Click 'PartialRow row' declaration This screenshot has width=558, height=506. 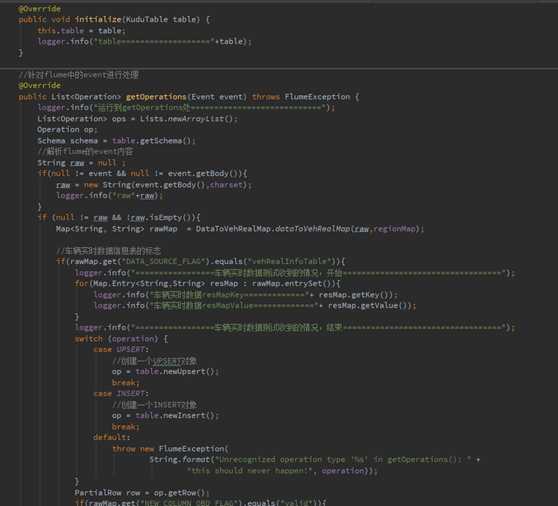click(x=107, y=493)
